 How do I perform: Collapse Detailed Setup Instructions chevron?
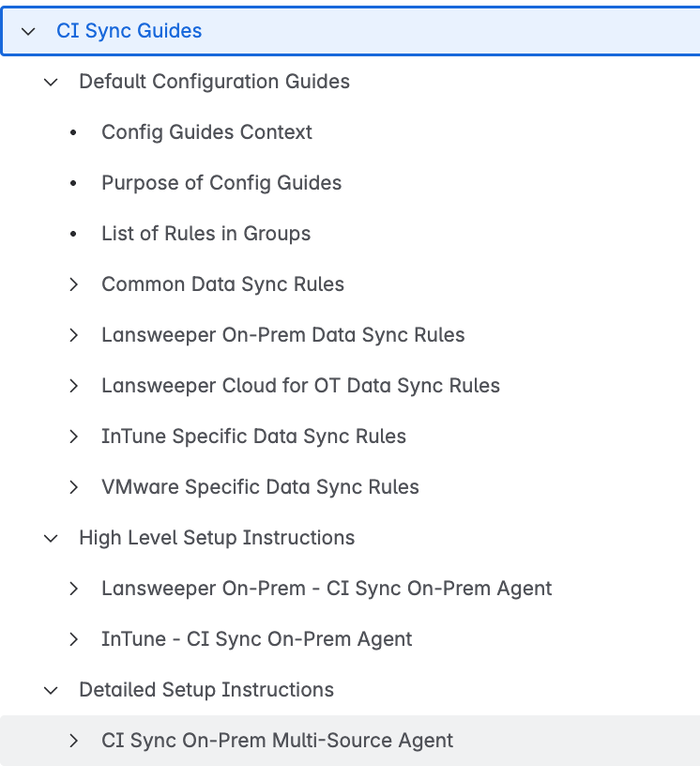[x=51, y=690]
